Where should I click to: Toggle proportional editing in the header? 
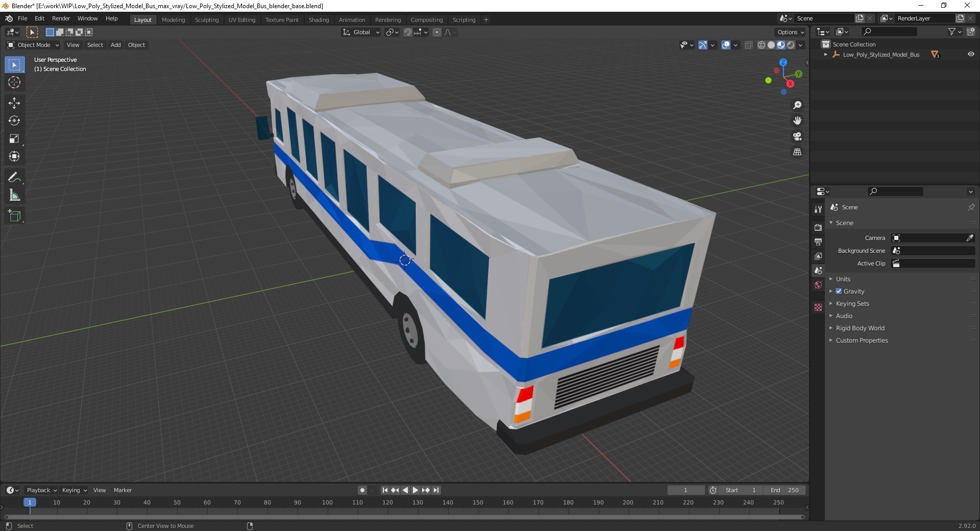pyautogui.click(x=437, y=32)
